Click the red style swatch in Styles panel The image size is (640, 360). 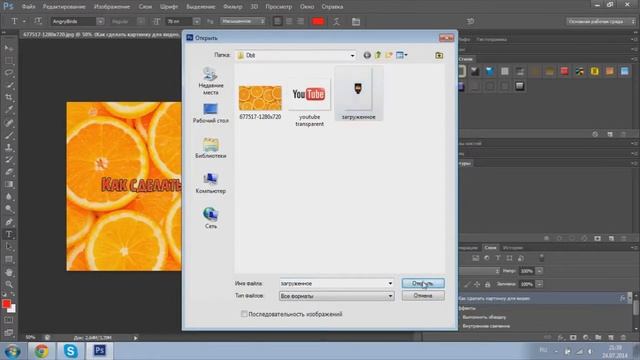tap(564, 71)
